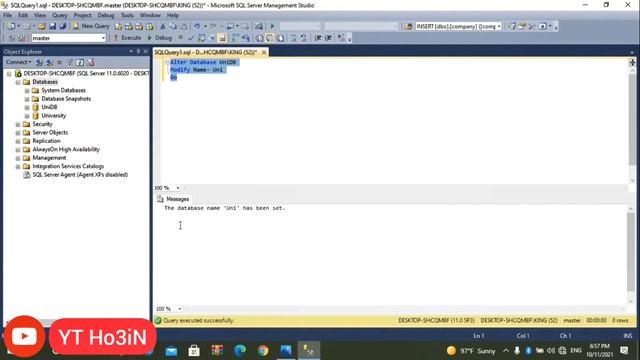Screen dimensions: 640x360
Task: Expand the Server Objects folder
Action: pyautogui.click(x=18, y=133)
